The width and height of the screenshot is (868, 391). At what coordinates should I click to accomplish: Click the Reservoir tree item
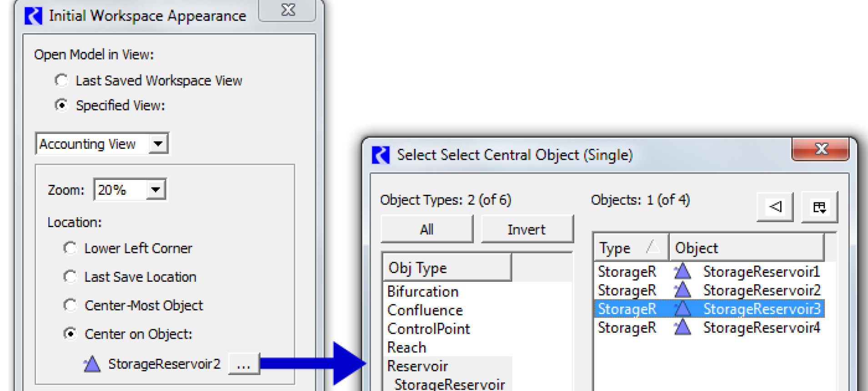417,366
